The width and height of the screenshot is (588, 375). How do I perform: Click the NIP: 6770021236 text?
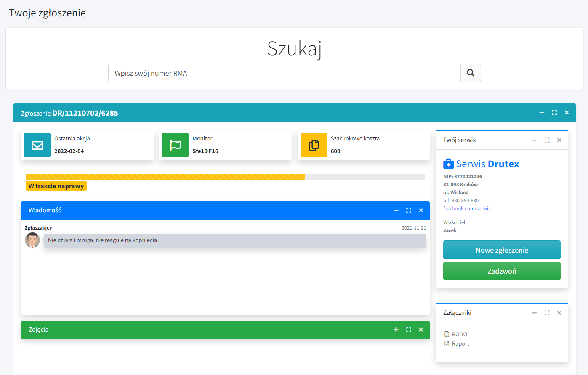(x=463, y=177)
